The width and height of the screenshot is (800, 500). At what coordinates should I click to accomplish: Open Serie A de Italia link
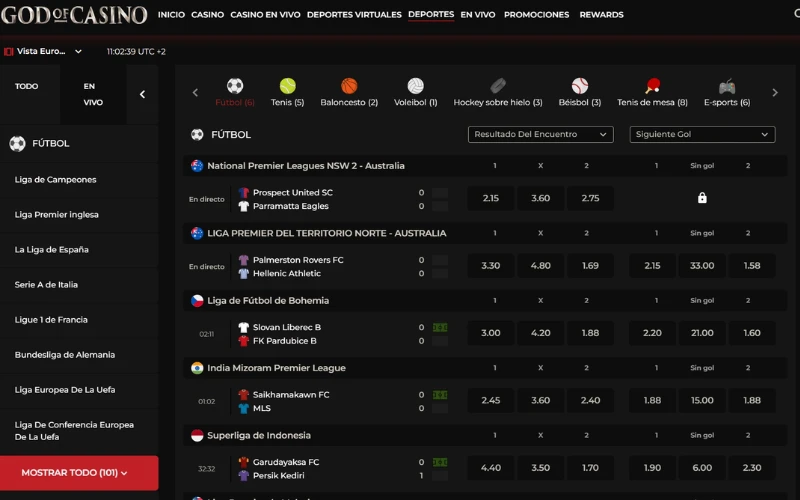point(46,285)
